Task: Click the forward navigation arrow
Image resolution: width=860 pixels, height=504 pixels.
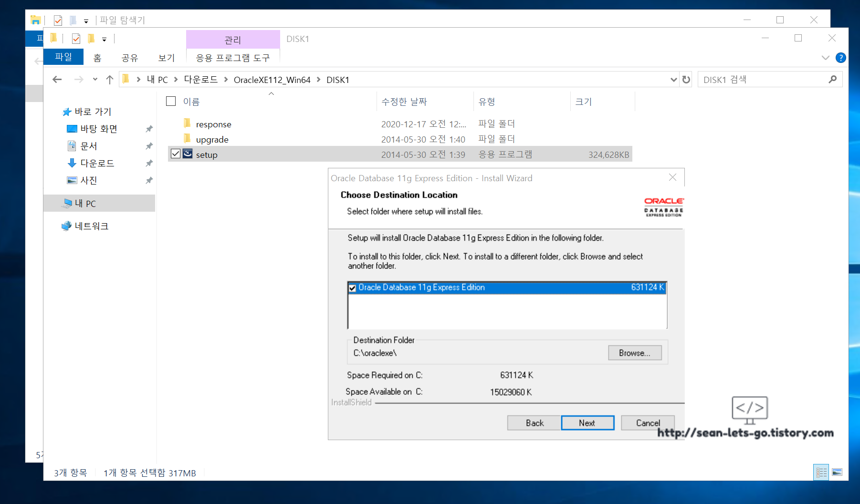Action: pyautogui.click(x=79, y=80)
